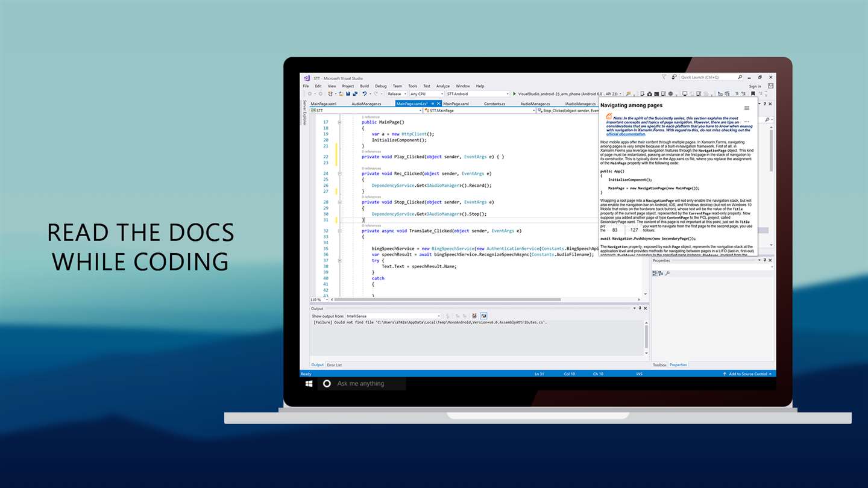Open the Debug menu

pos(380,86)
